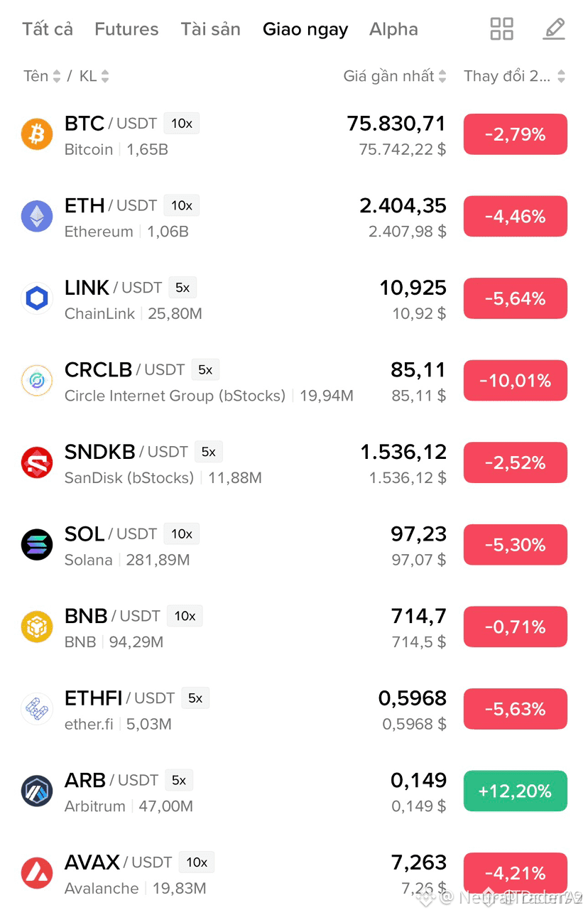The height and width of the screenshot is (915, 588).
Task: Tap the Avalanche coin logo
Action: pos(37,873)
